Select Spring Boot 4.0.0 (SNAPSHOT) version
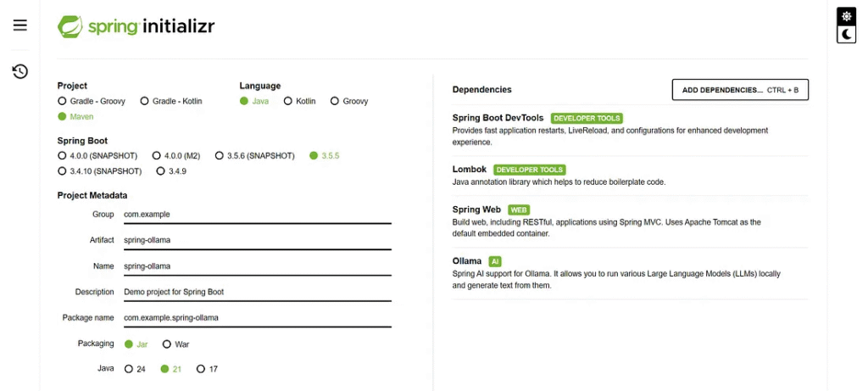 (62, 156)
